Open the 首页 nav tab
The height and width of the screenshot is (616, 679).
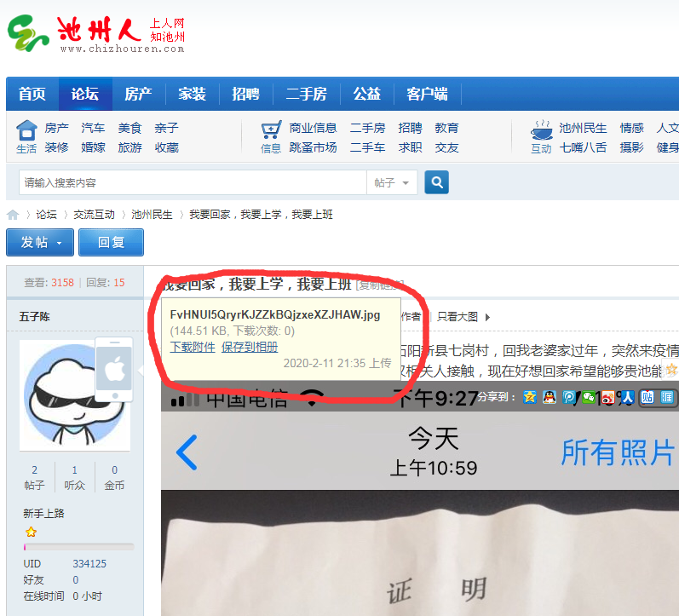32,94
